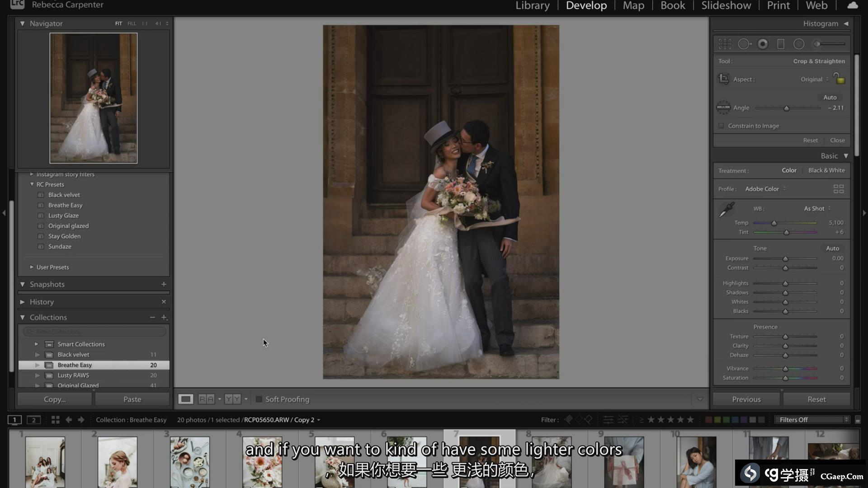Select the Spot Removal tool
Screen dimensions: 868x488
click(x=744, y=44)
